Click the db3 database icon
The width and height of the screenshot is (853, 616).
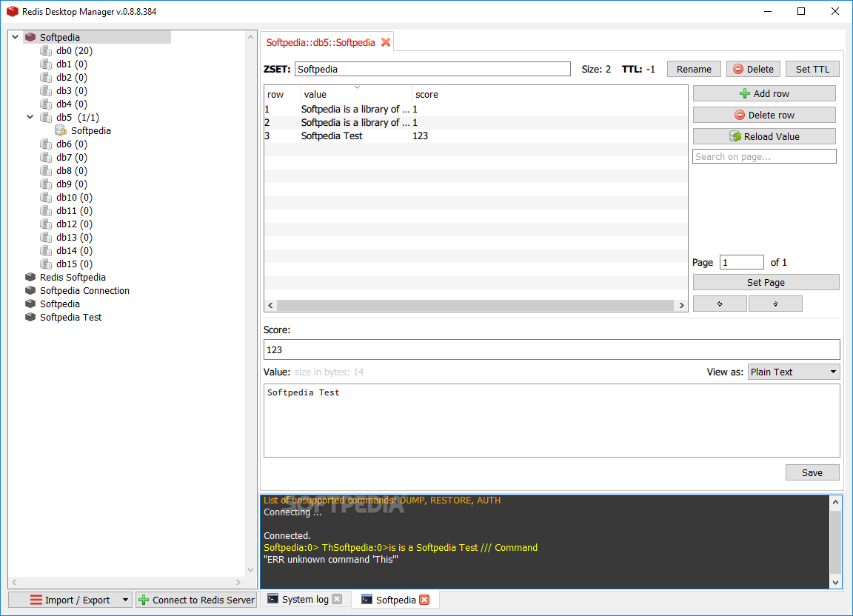[46, 91]
